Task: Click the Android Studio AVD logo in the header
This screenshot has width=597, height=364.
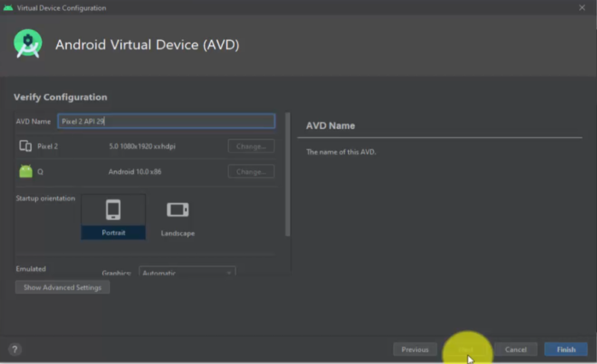Action: point(28,43)
